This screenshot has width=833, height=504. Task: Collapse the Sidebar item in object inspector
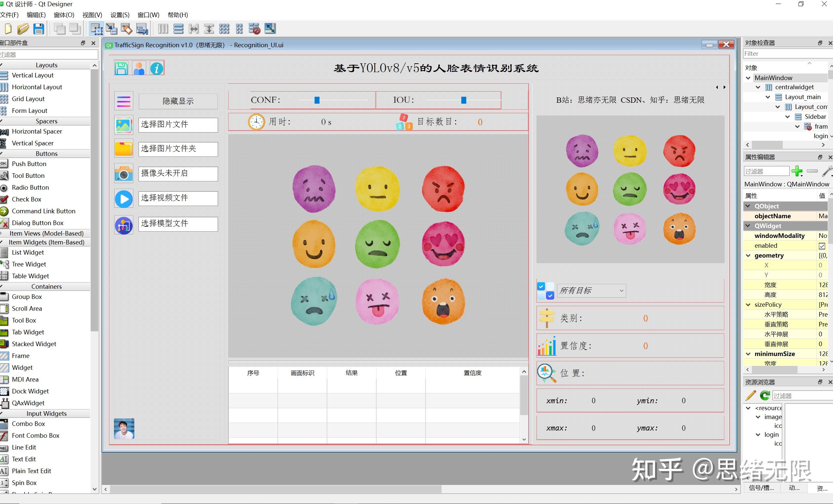pyautogui.click(x=788, y=116)
